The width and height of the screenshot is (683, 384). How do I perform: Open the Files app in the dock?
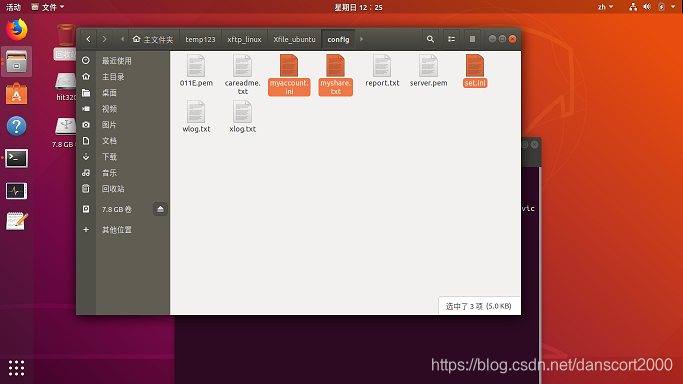click(17, 62)
